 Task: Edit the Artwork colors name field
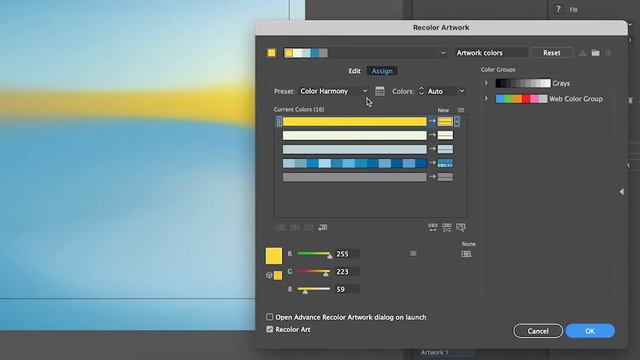pos(491,53)
